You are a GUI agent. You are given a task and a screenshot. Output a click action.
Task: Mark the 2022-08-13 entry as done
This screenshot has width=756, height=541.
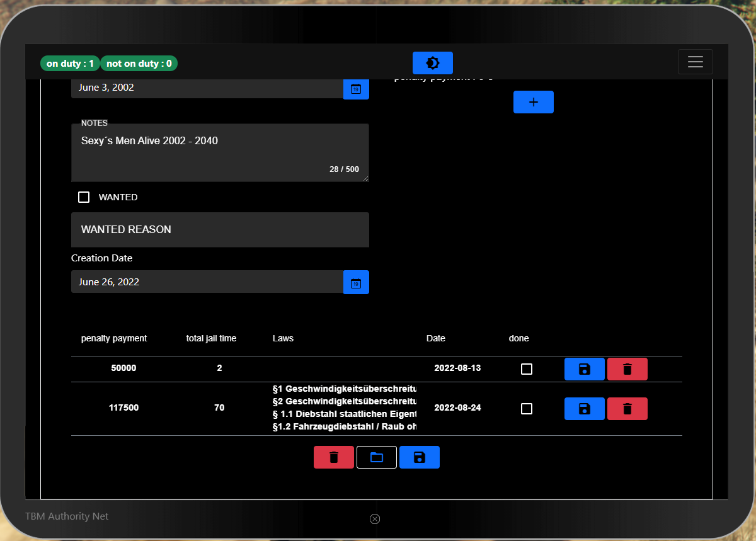pos(527,369)
